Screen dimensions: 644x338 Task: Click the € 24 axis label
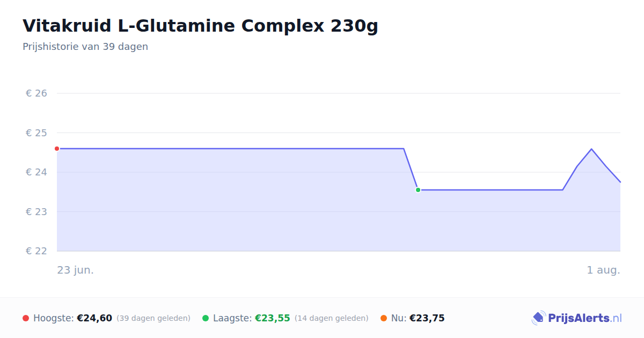36,172
